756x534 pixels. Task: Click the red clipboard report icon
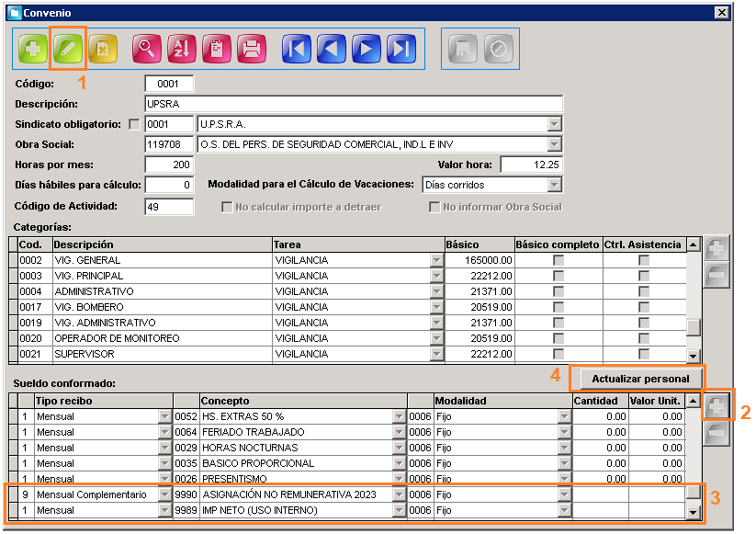coord(217,49)
